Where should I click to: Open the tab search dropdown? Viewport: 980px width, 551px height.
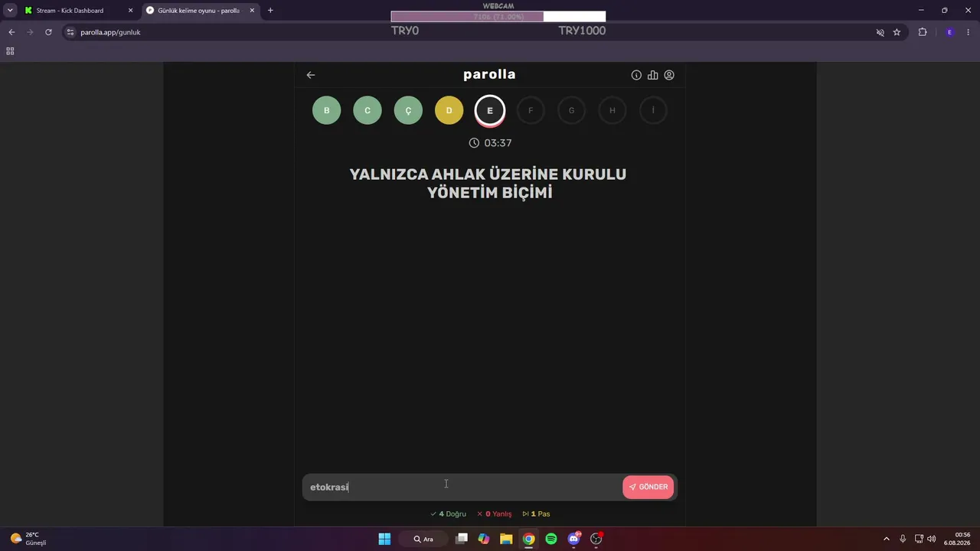click(10, 11)
